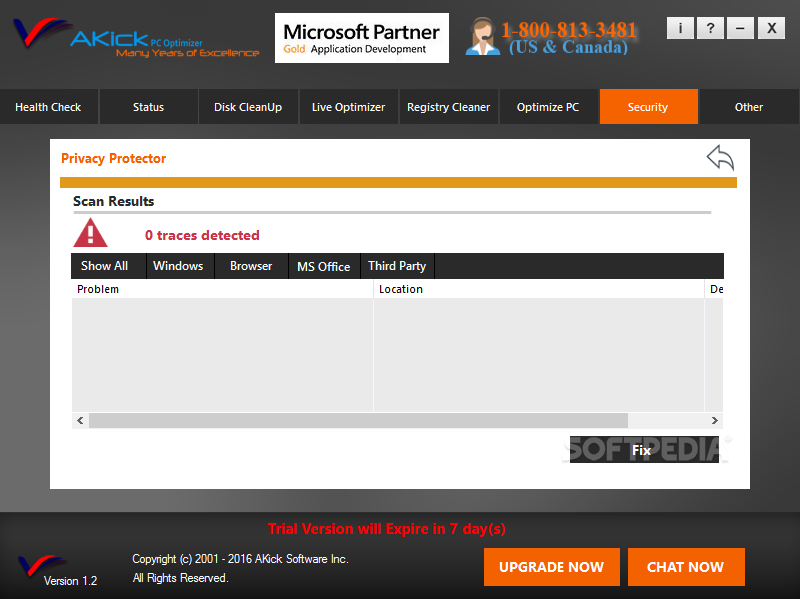Click the 'Scan Results' label
This screenshot has height=599, width=800.
tap(113, 201)
